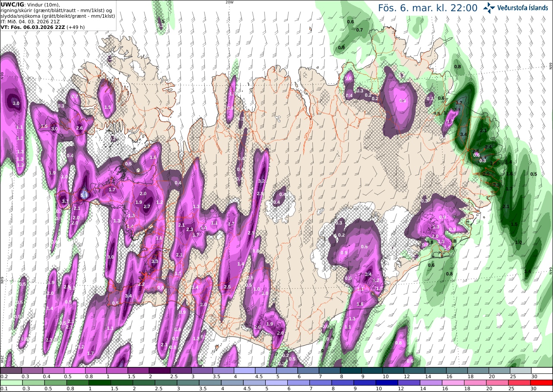Click the 5.9 precipitation value on the map
The height and width of the screenshot is (392, 553).
84,195
